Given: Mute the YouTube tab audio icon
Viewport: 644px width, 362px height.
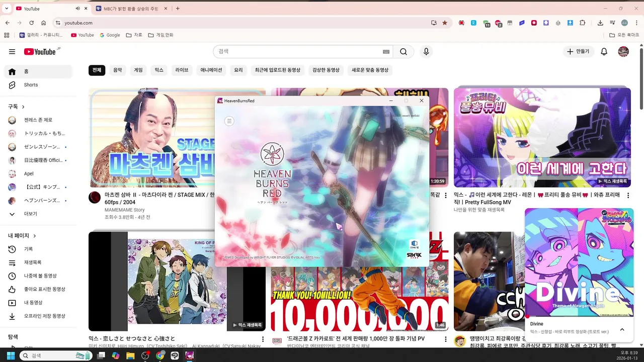Looking at the screenshot, I should [x=77, y=9].
